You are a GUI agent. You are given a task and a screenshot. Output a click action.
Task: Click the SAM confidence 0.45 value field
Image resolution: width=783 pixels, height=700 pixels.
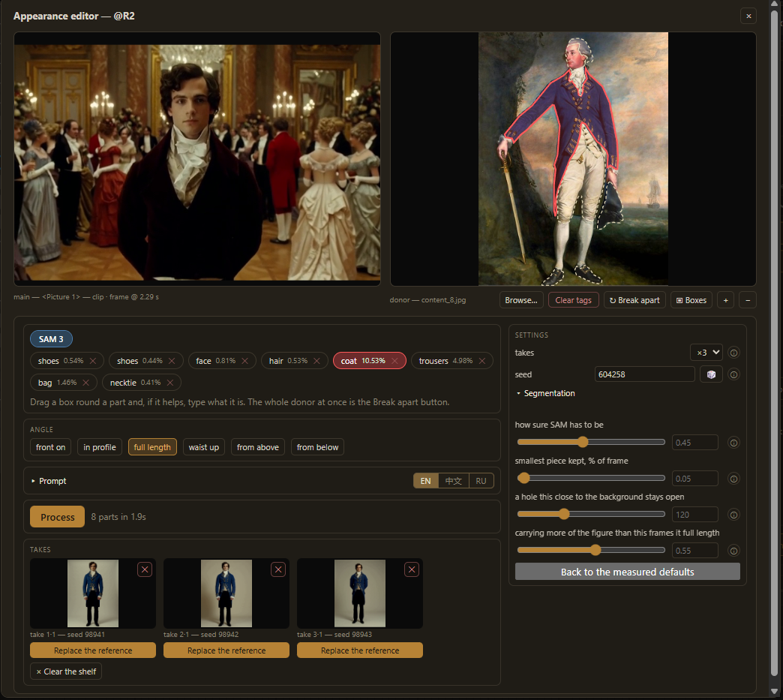click(x=694, y=443)
